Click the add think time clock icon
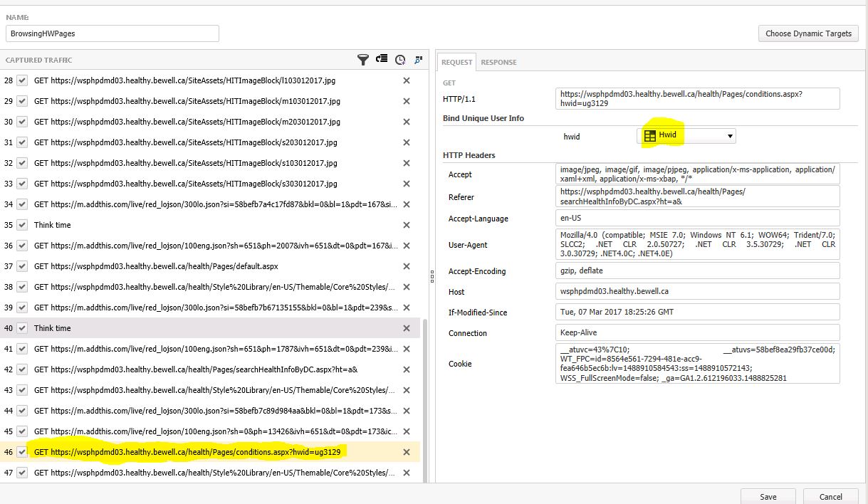 click(400, 60)
